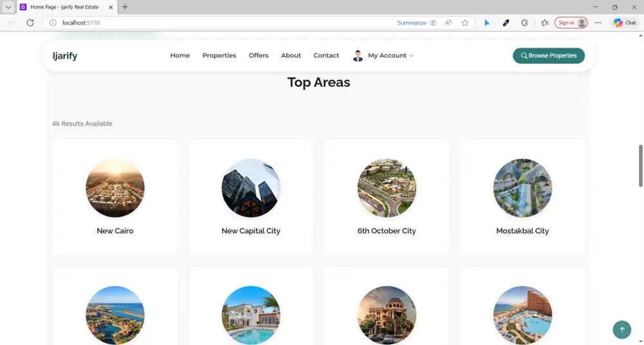This screenshot has width=644, height=345.
Task: Select the Contact navigation link
Action: (x=326, y=55)
